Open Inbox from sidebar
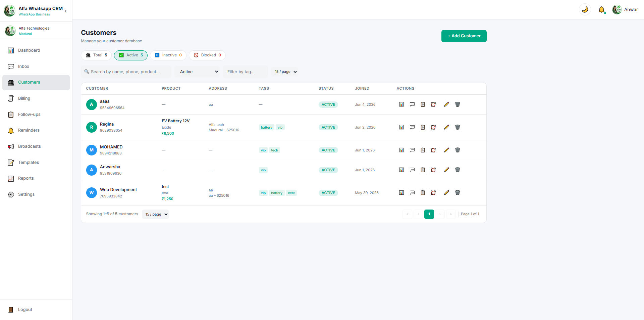 36,66
